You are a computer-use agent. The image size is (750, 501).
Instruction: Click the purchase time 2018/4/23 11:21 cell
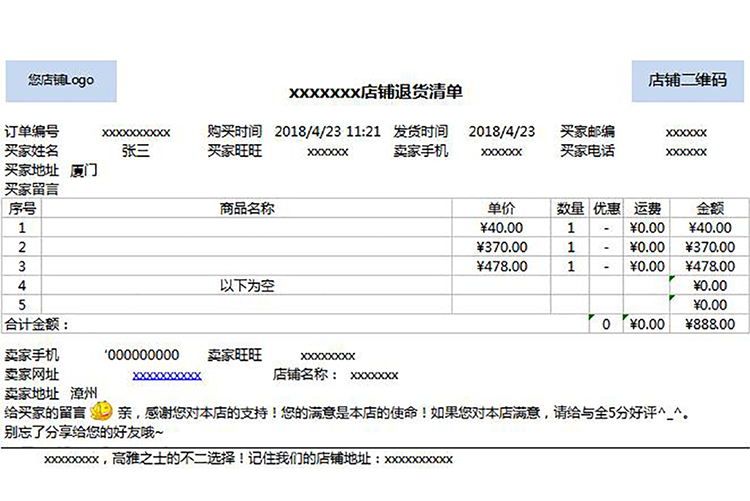[x=327, y=131]
